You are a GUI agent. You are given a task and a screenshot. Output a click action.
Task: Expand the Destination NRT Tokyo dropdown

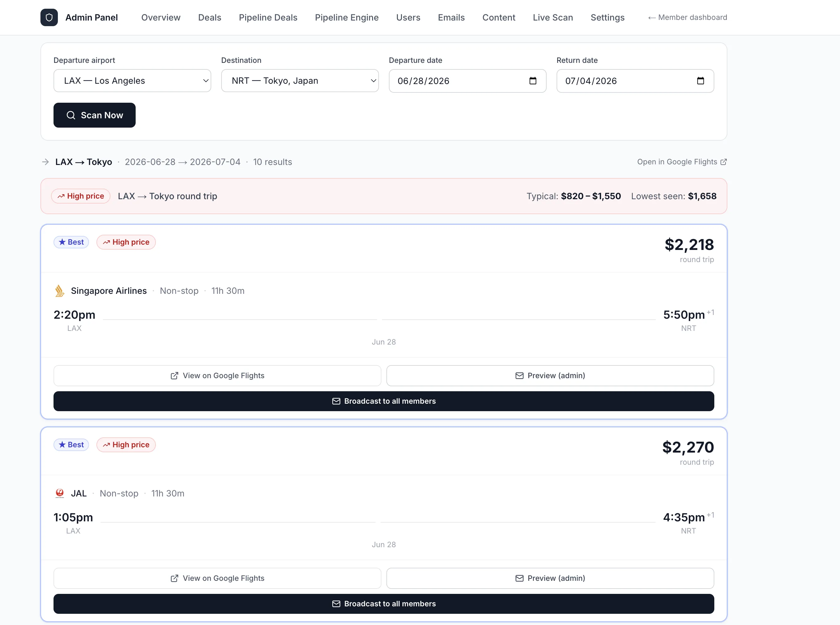[300, 81]
